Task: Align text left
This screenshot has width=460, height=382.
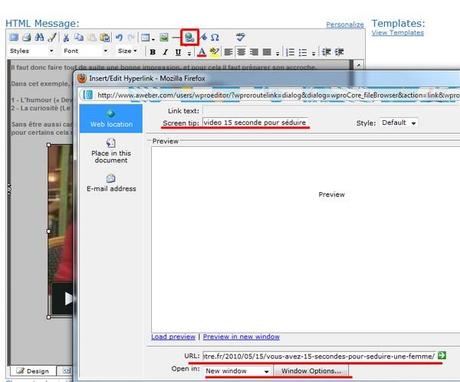Action: (228, 52)
